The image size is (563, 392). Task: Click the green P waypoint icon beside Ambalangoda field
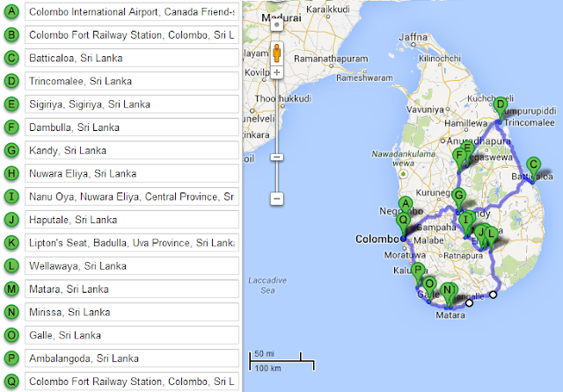coord(11,359)
